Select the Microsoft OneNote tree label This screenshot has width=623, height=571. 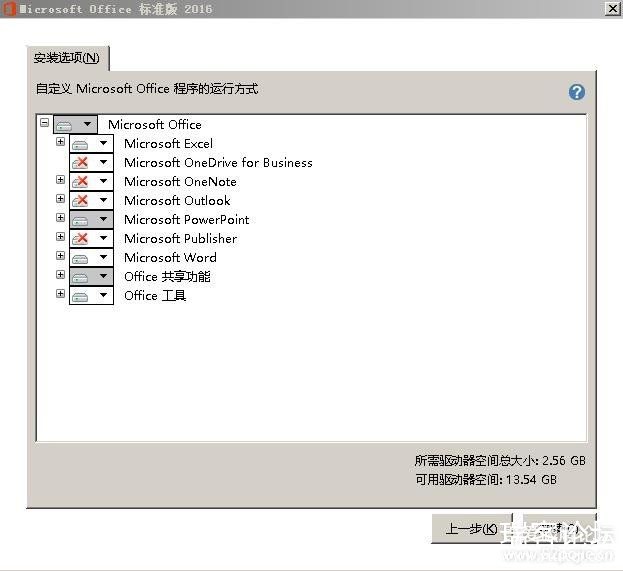180,182
